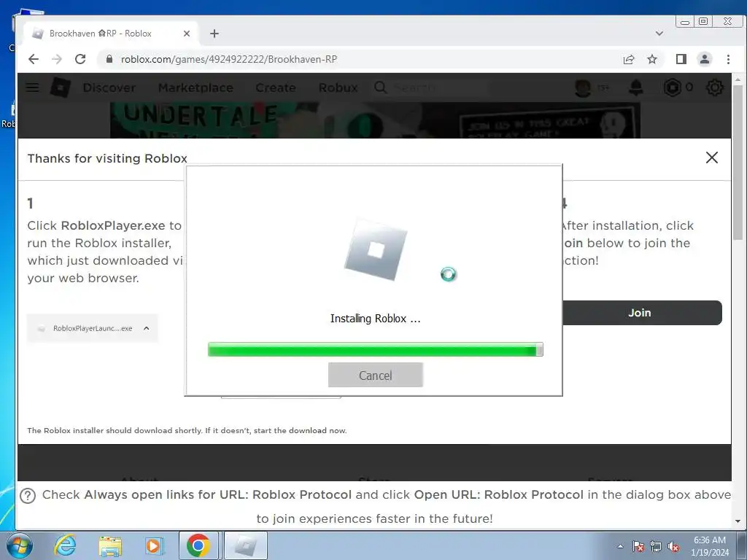Reload the Roblox page
Screen dimensions: 747x560
(80, 59)
